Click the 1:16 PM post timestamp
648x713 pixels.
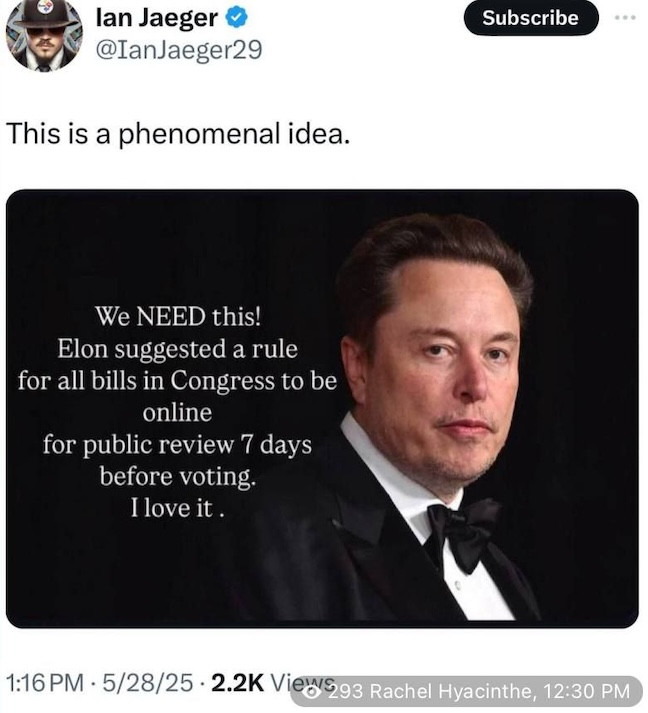tap(45, 683)
